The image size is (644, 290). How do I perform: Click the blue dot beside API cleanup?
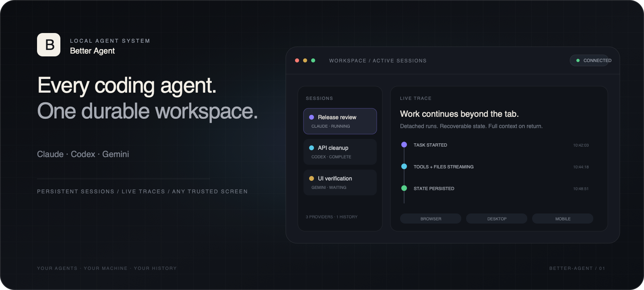312,148
